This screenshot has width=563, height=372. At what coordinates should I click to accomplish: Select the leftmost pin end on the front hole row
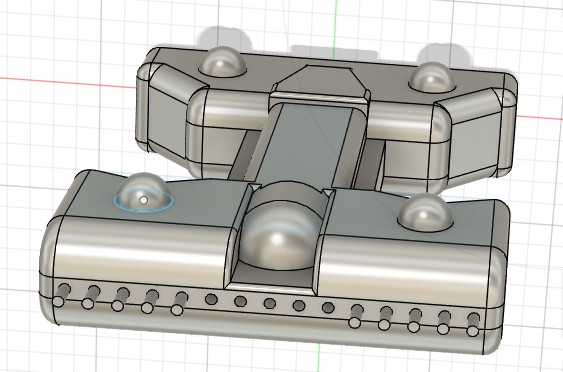58,302
